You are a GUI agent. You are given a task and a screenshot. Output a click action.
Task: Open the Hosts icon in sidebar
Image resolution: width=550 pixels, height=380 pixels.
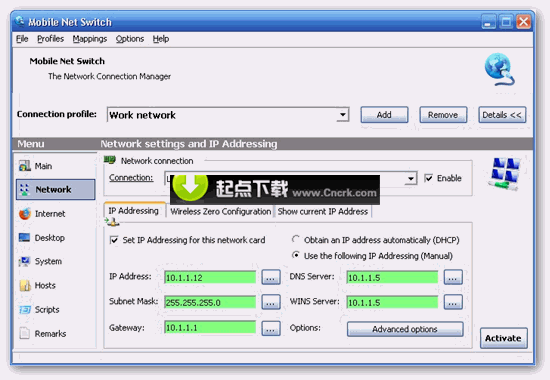tap(25, 285)
